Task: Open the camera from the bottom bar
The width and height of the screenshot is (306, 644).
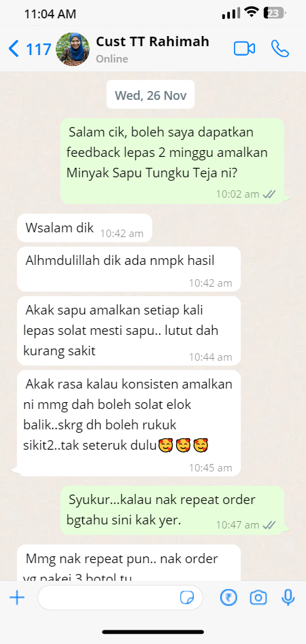Action: click(258, 598)
